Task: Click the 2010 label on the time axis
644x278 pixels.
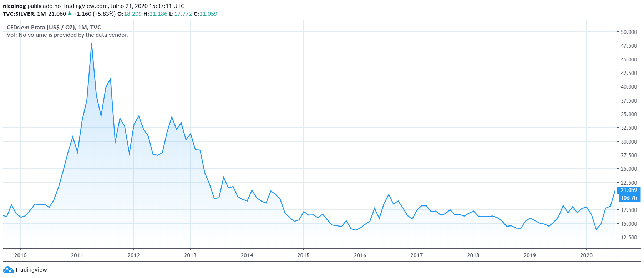Action: click(20, 255)
